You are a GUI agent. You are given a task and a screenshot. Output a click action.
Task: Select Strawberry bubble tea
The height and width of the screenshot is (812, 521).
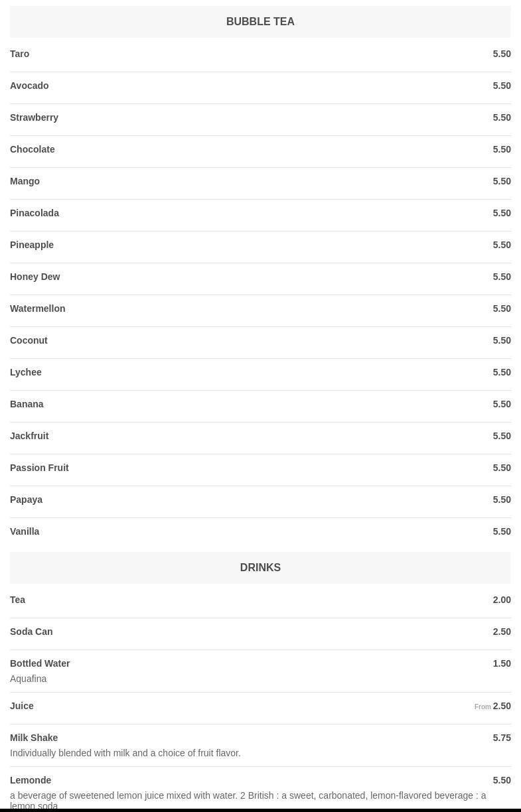[260, 119]
